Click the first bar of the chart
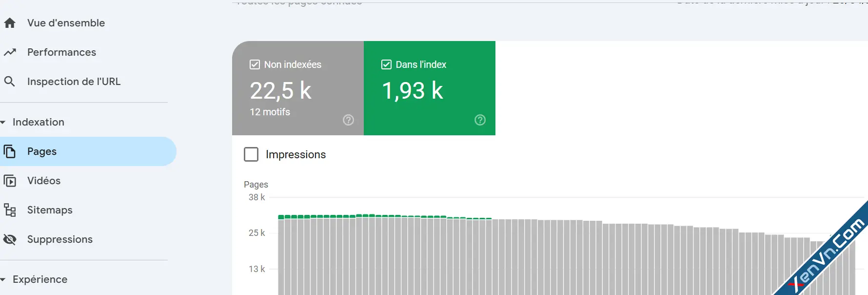 [x=281, y=255]
